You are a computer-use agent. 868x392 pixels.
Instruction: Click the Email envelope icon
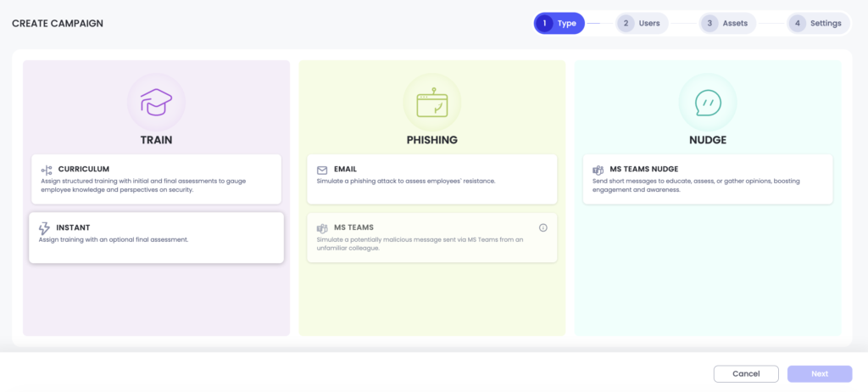pyautogui.click(x=322, y=170)
